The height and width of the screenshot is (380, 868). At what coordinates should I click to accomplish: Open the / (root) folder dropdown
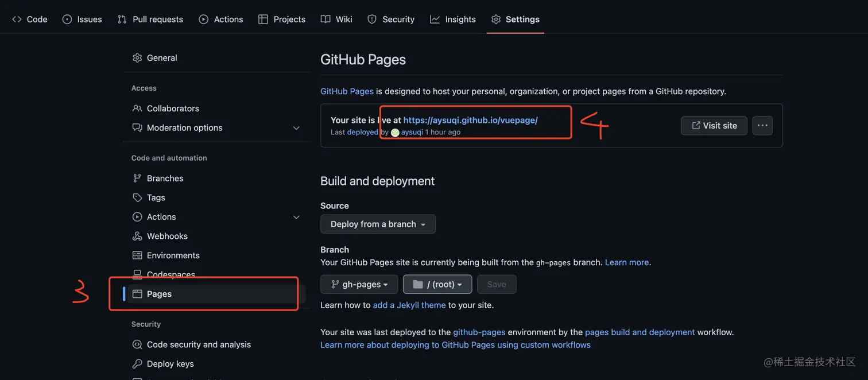click(437, 284)
